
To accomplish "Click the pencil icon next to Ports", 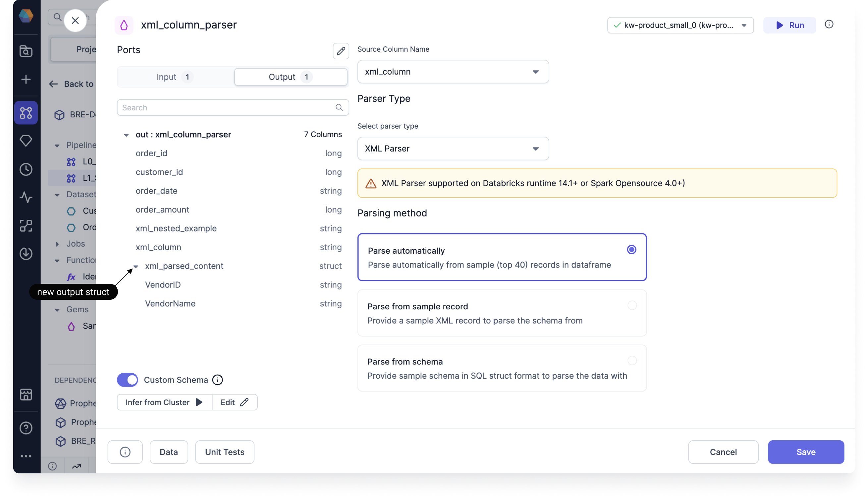I will coord(341,51).
